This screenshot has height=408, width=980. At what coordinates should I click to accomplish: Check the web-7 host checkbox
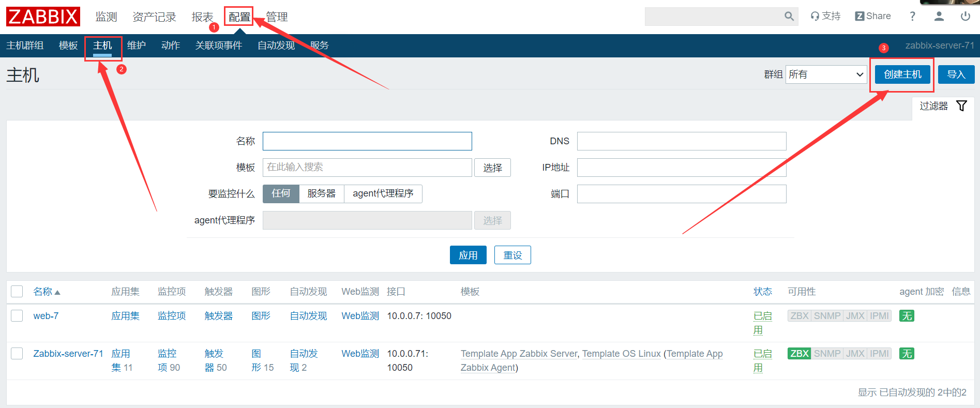[x=17, y=316]
